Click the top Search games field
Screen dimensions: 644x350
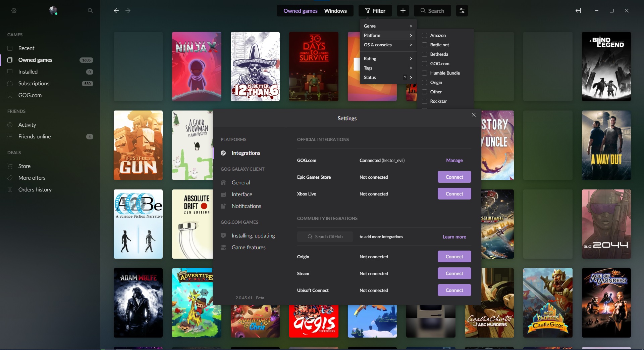tap(432, 11)
